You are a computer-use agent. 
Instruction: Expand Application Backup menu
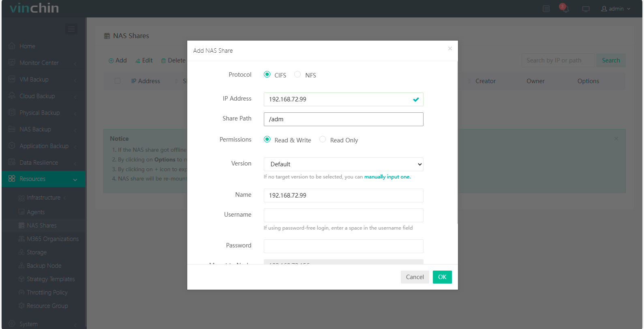click(x=43, y=146)
